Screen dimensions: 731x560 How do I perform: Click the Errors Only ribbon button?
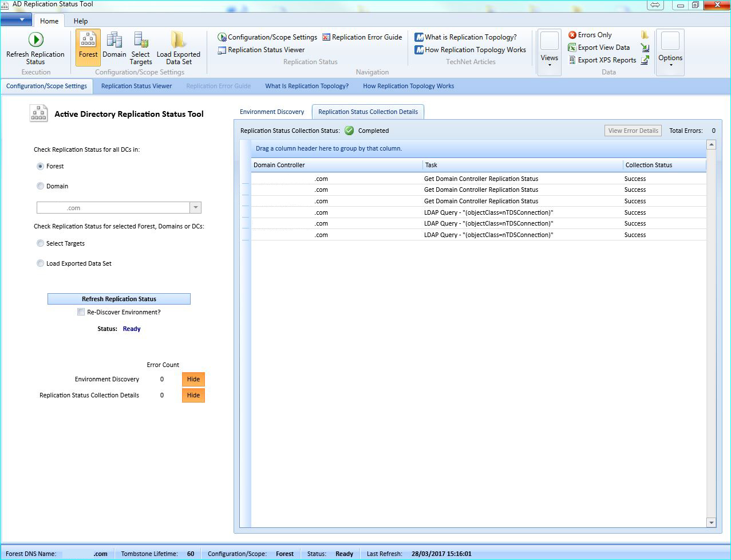click(x=590, y=35)
